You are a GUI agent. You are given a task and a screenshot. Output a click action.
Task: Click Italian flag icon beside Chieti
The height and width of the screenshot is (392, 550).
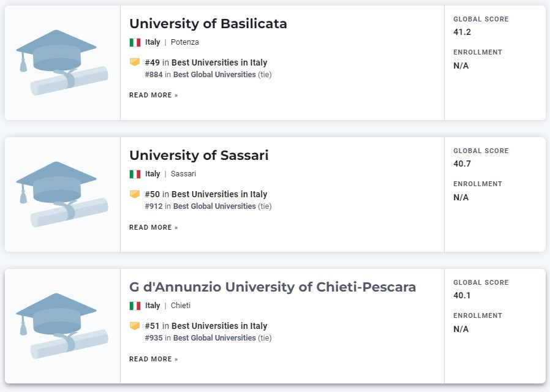135,306
